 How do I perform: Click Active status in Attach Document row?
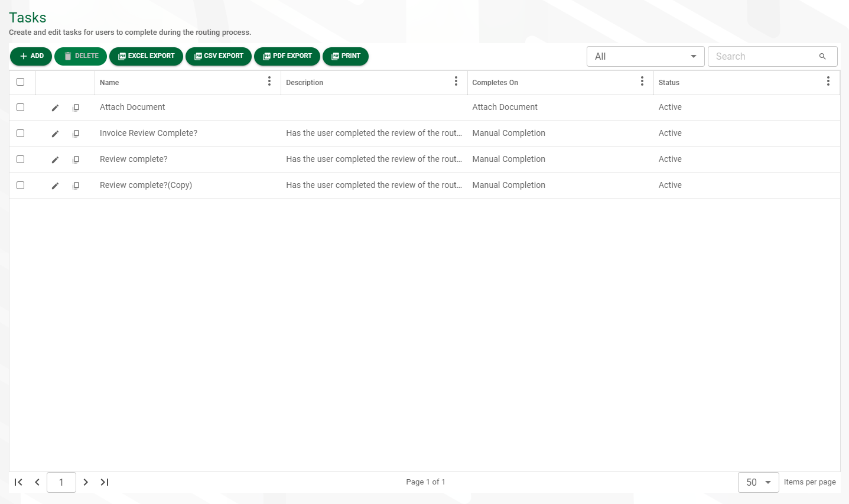point(670,107)
